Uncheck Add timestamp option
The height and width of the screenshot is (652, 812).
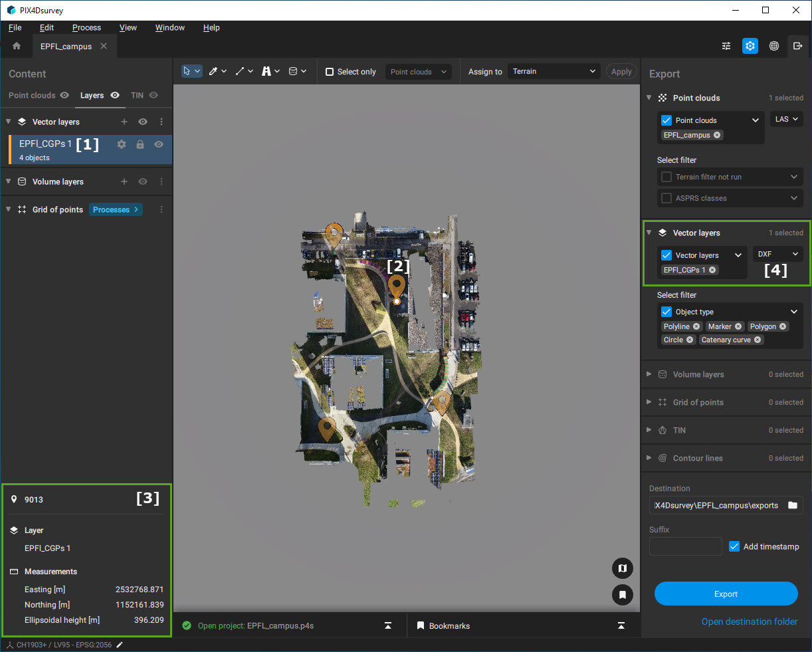click(734, 546)
